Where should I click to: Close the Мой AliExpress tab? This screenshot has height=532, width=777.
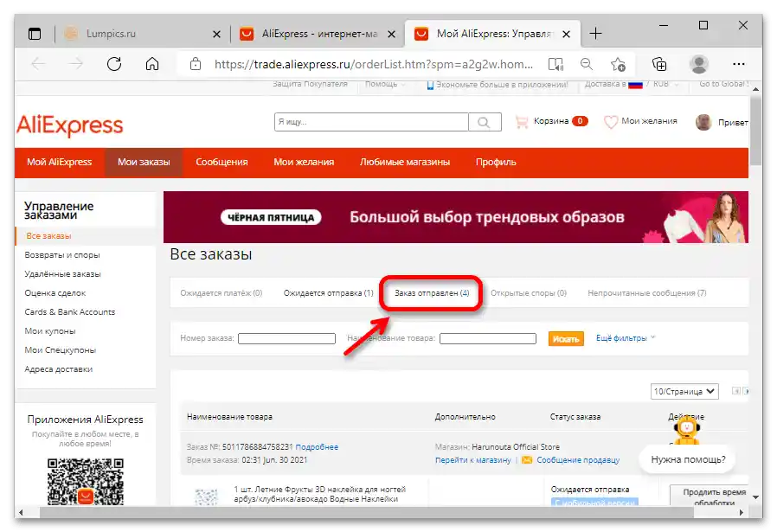(567, 35)
